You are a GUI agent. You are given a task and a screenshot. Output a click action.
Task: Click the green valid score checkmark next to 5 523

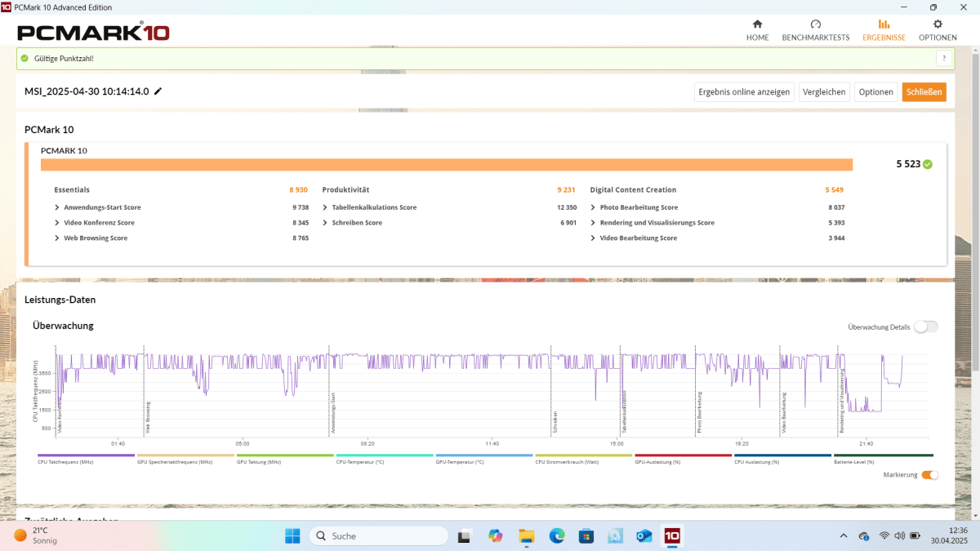(x=928, y=164)
